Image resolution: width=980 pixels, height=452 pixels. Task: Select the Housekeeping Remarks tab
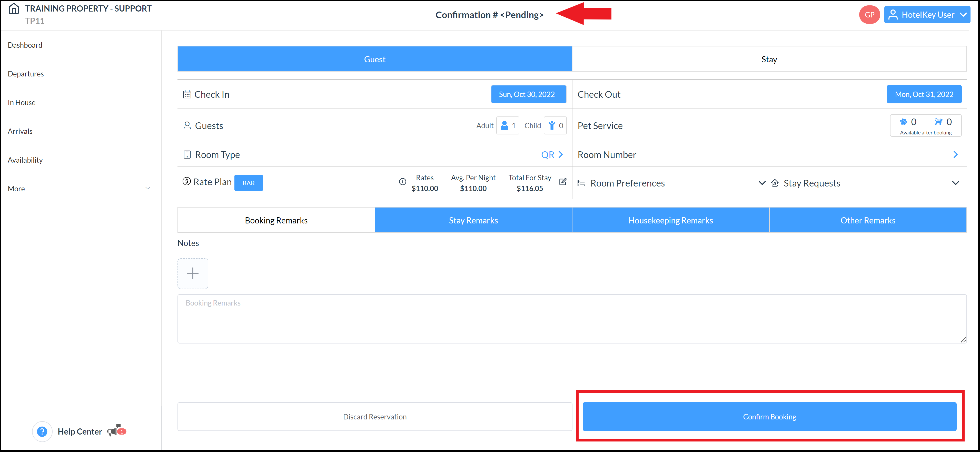point(670,220)
